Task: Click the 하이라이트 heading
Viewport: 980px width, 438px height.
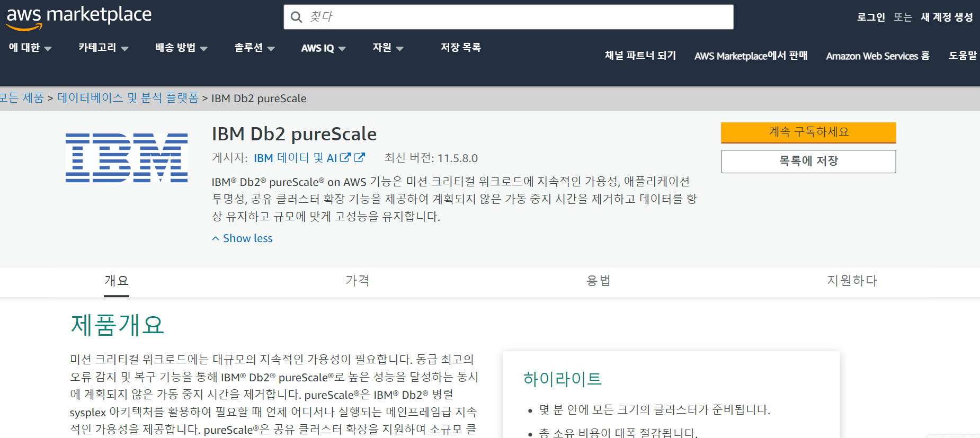Action: (563, 379)
